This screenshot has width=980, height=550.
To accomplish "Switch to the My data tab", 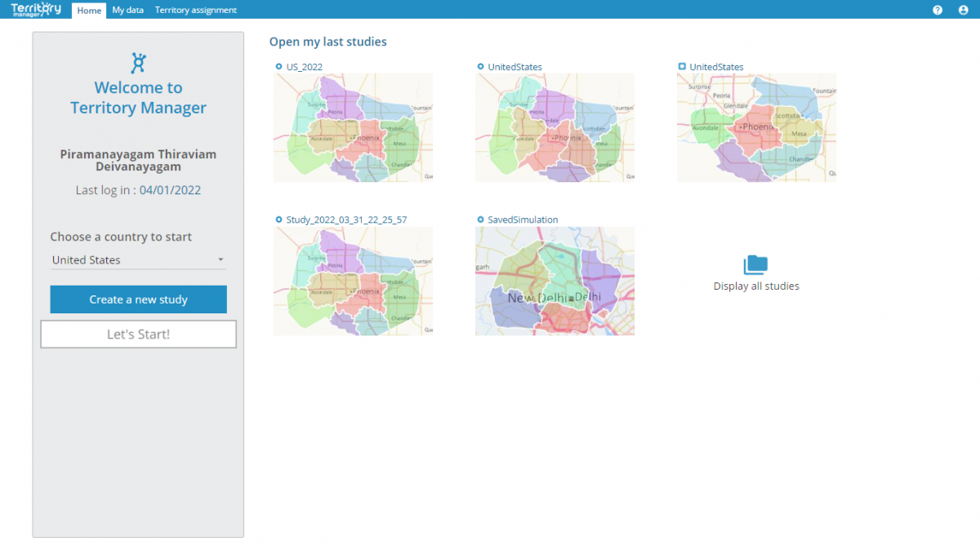I will pos(127,10).
